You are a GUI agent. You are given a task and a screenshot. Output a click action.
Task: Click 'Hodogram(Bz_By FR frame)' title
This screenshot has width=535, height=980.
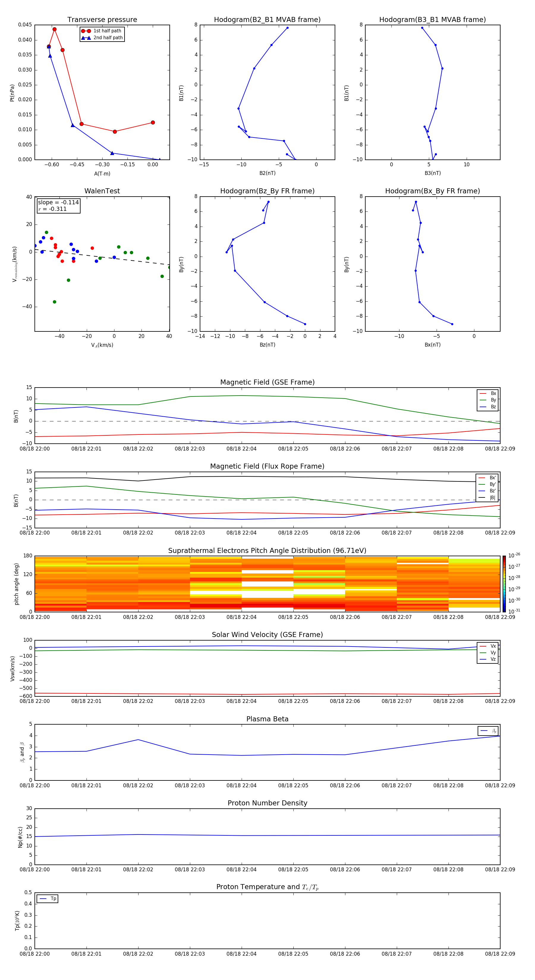tap(267, 191)
